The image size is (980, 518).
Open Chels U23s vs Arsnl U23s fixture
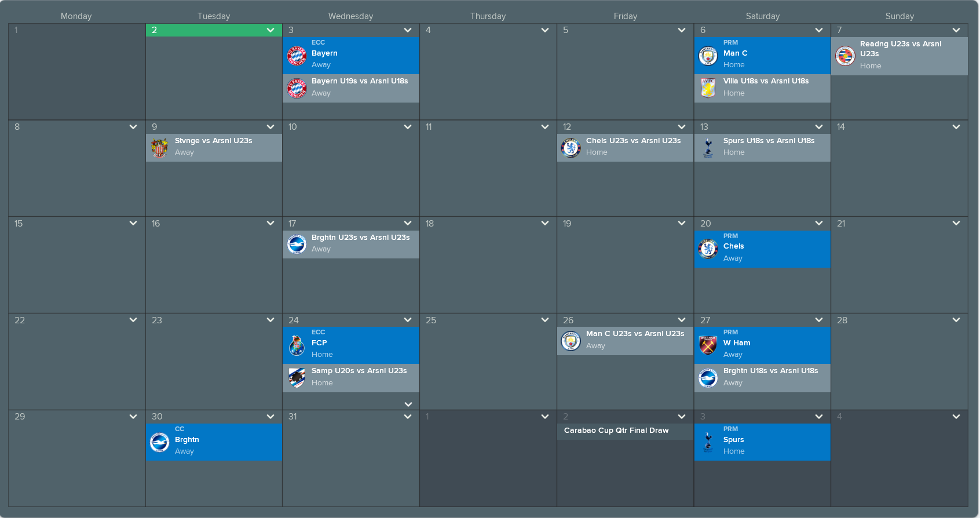[633, 147]
